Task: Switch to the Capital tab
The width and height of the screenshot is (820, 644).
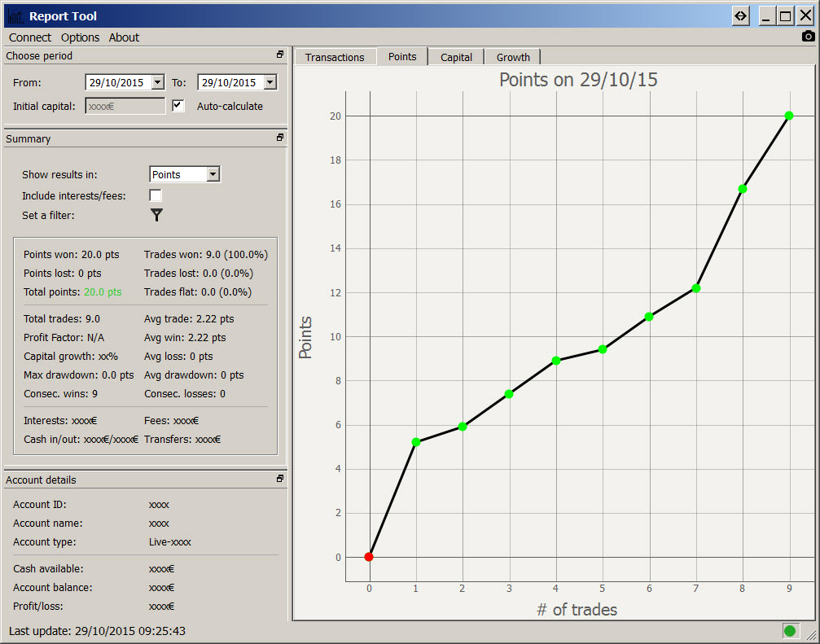Action: click(x=456, y=57)
